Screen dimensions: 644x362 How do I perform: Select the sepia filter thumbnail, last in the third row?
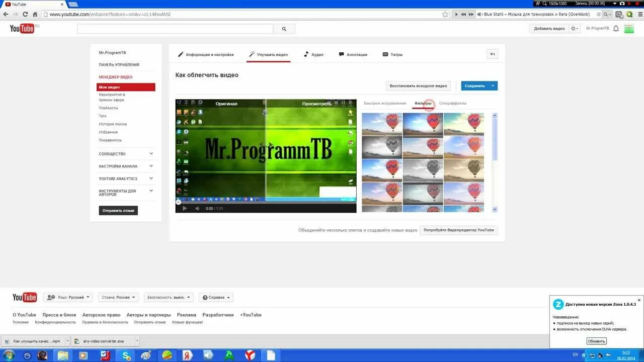point(464,170)
